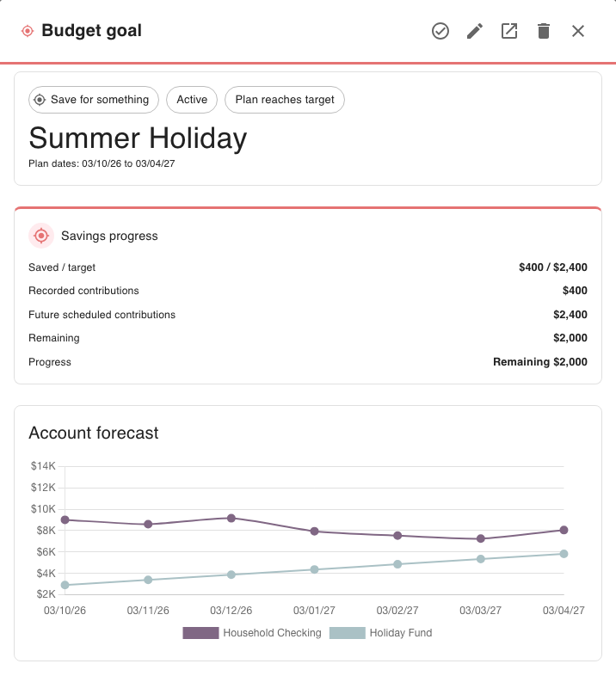The width and height of the screenshot is (616, 676).
Task: Click the Holiday Fund legend label
Action: tap(401, 633)
